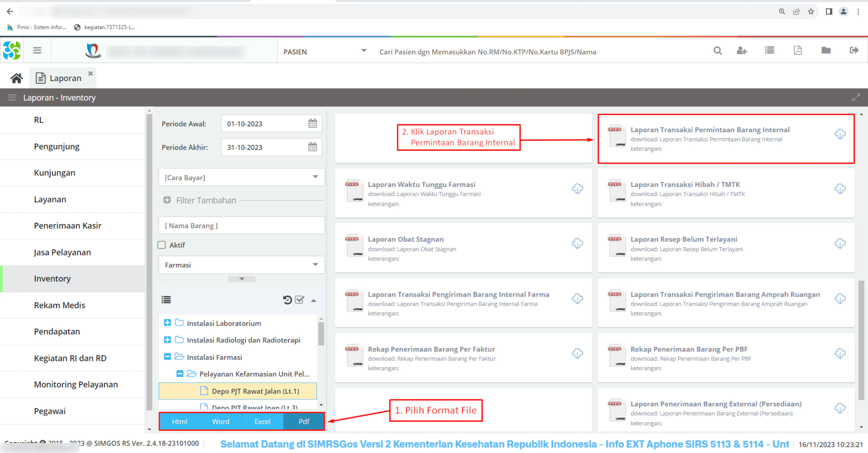
Task: Open the Pengunjung report menu
Action: 72,146
